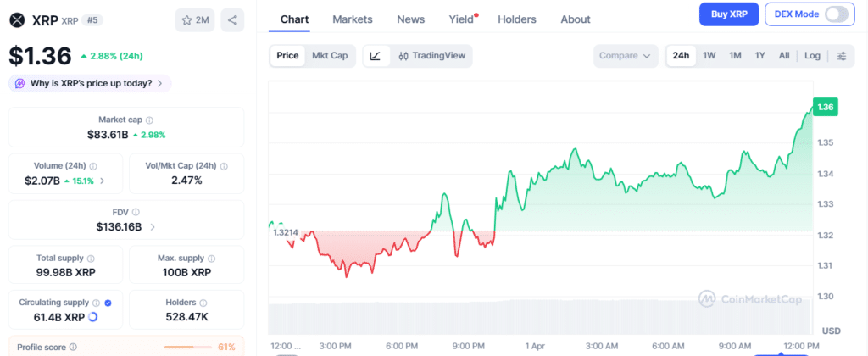Open the About tab
Image resolution: width=868 pixels, height=356 pixels.
click(576, 19)
